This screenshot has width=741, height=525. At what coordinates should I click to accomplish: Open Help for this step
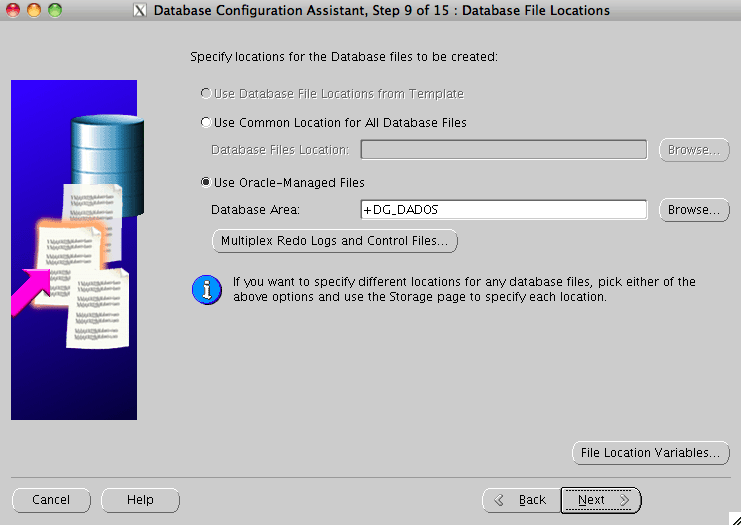[x=140, y=500]
